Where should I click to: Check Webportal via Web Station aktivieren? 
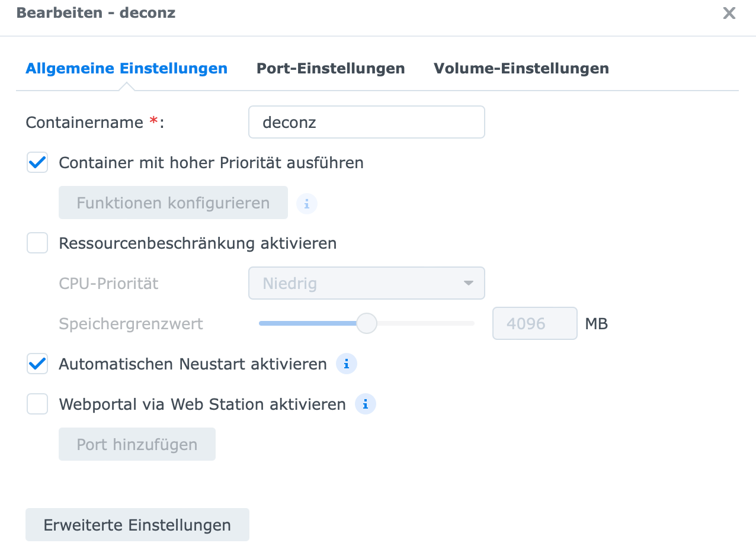point(37,404)
